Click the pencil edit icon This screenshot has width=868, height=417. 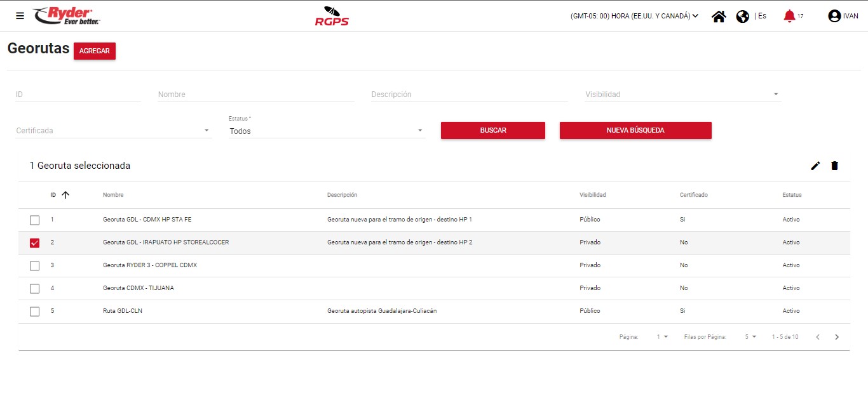[815, 166]
